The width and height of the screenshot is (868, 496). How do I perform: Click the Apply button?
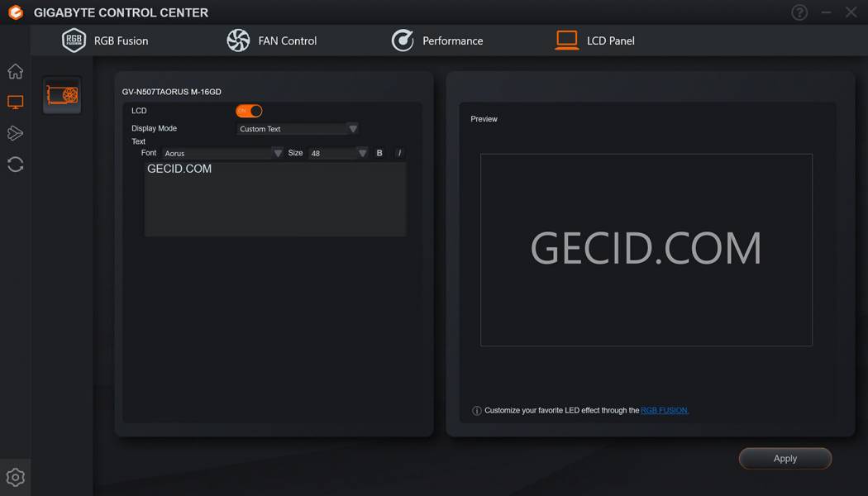click(x=785, y=458)
